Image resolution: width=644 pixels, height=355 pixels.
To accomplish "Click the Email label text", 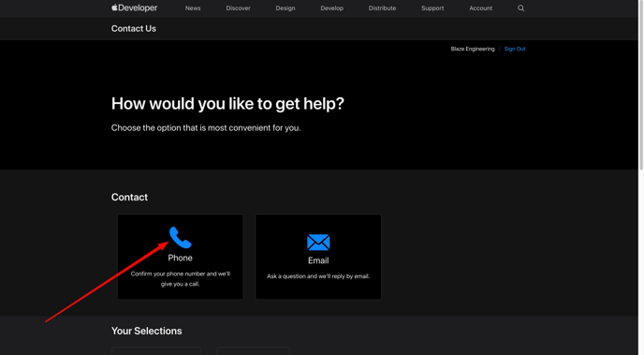I will click(x=318, y=260).
